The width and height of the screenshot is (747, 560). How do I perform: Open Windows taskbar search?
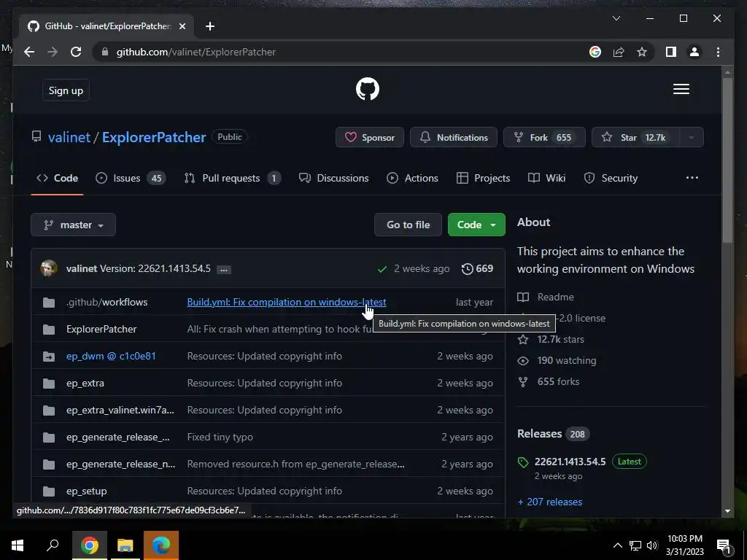(53, 545)
